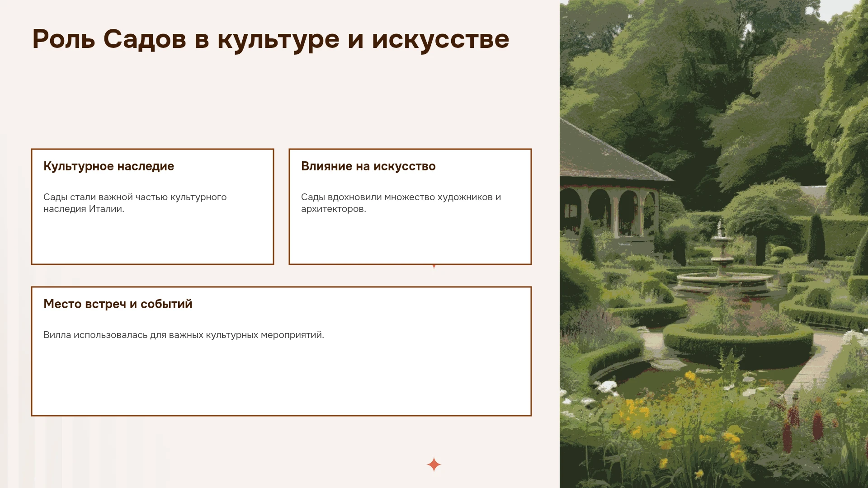This screenshot has height=488, width=868.
Task: Click the text 'Вилла использовалась для важных культурных мероприятий'
Action: click(183, 335)
